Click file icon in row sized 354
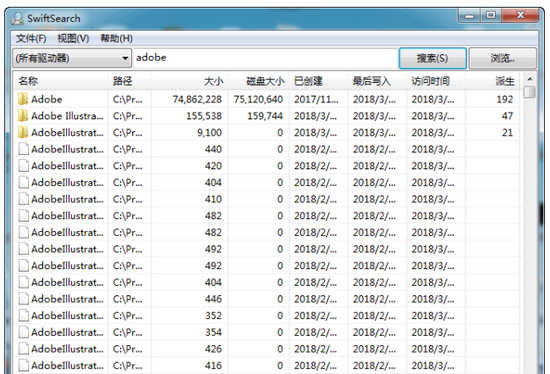This screenshot has height=374, width=550. tap(23, 332)
